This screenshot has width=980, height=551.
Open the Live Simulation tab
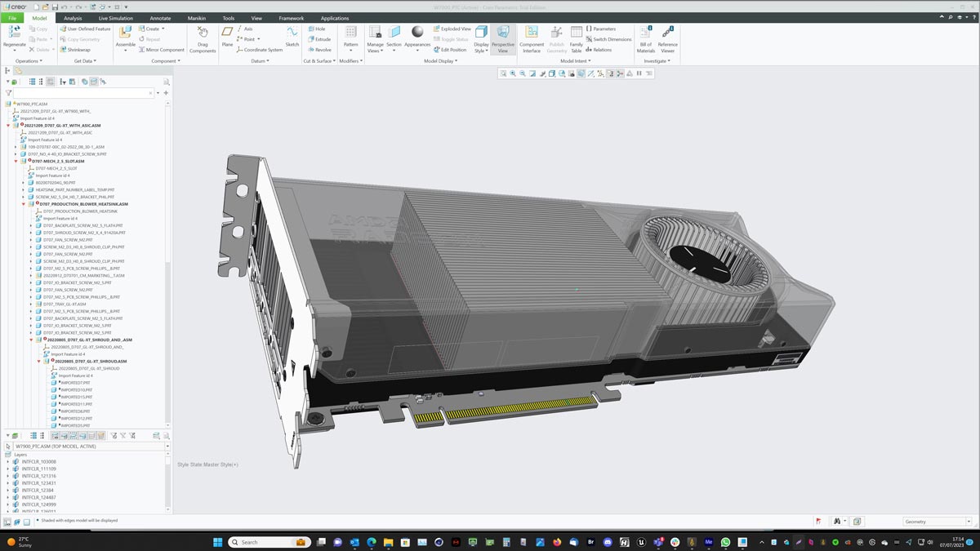point(115,18)
